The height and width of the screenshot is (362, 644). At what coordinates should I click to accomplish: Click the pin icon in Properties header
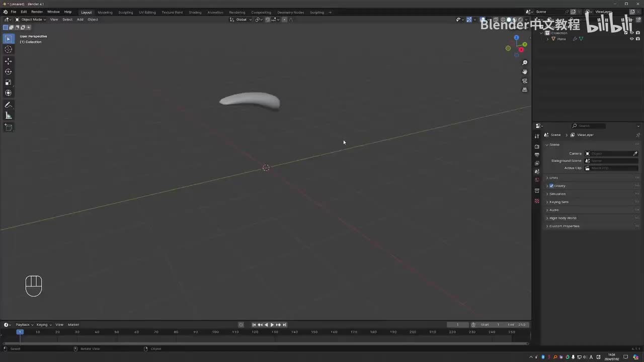click(638, 135)
